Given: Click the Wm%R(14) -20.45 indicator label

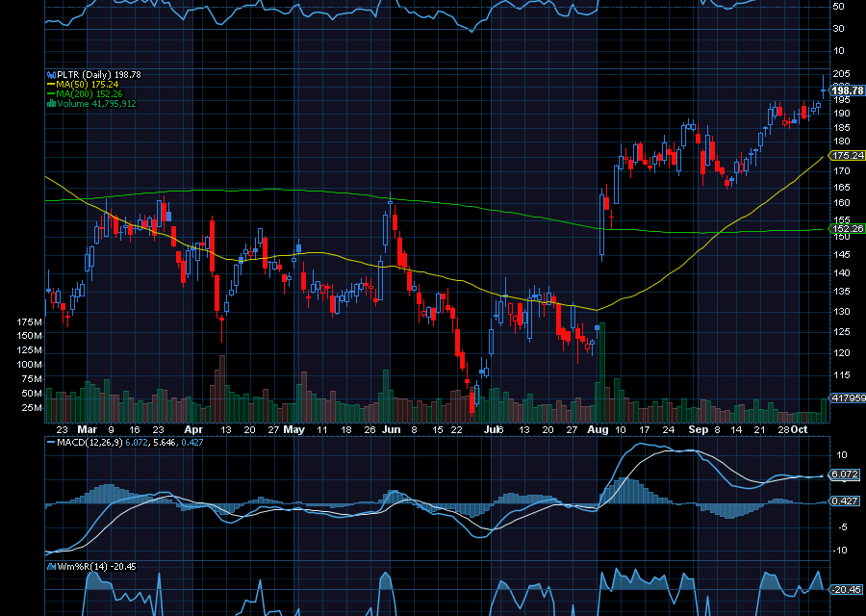Looking at the screenshot, I should pos(96,566).
